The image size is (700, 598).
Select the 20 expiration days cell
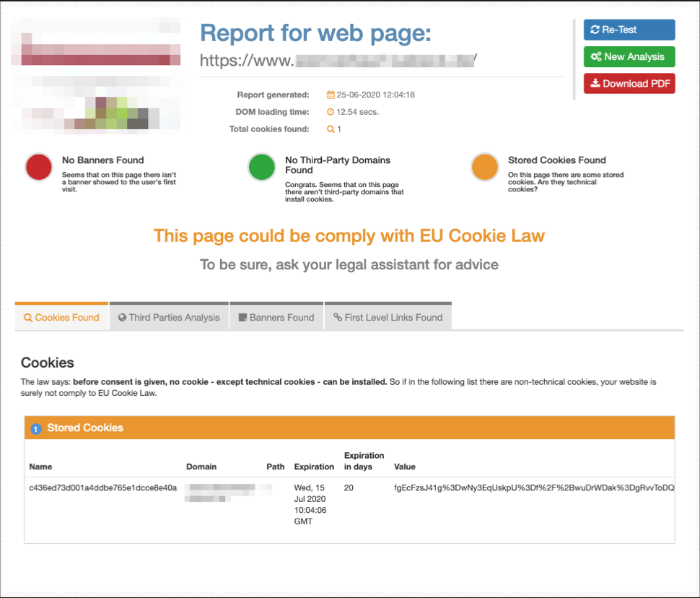coord(349,487)
